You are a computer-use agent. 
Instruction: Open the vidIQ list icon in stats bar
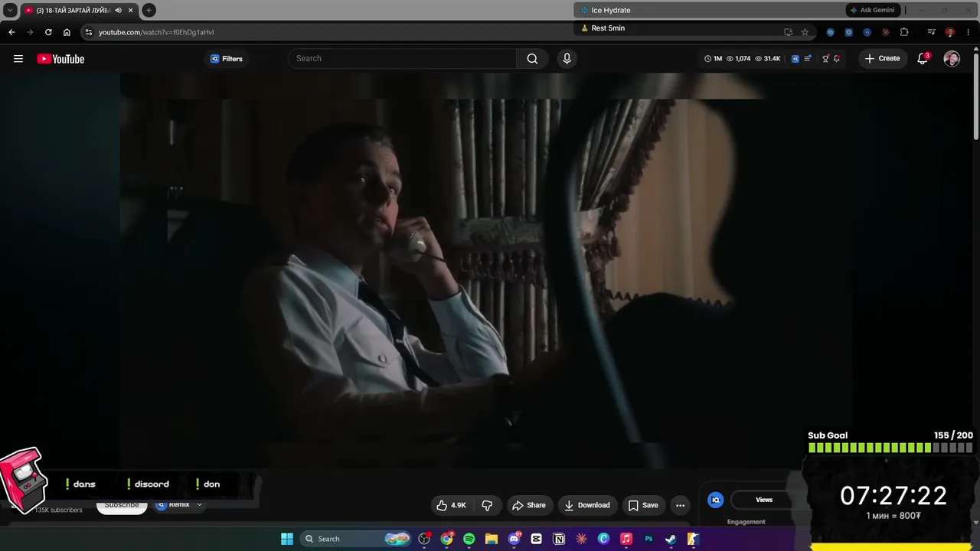pyautogui.click(x=808, y=59)
